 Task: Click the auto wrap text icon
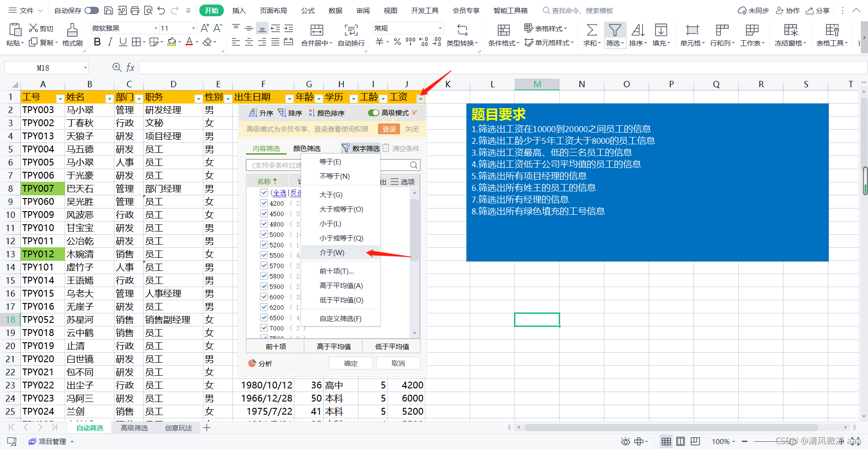[x=351, y=30]
